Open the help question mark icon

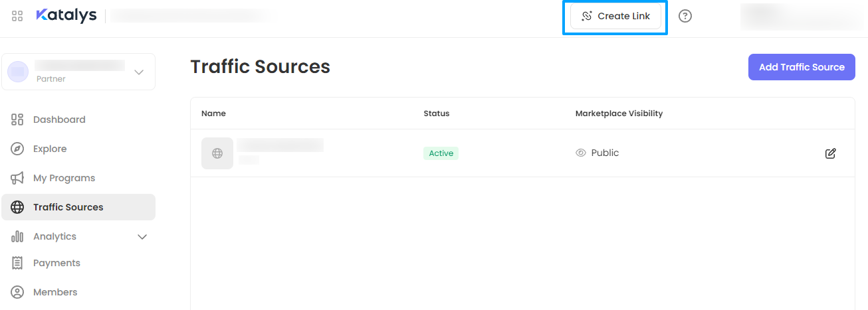[x=685, y=16]
